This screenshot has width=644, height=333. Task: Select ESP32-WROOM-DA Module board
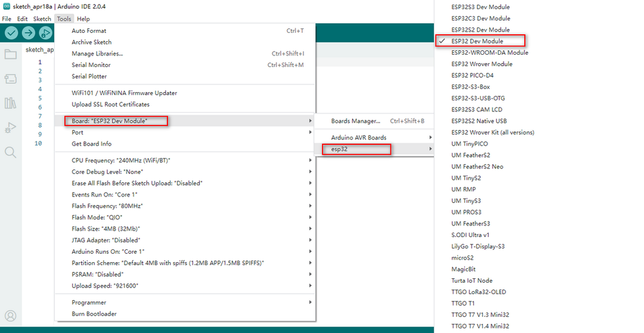489,53
